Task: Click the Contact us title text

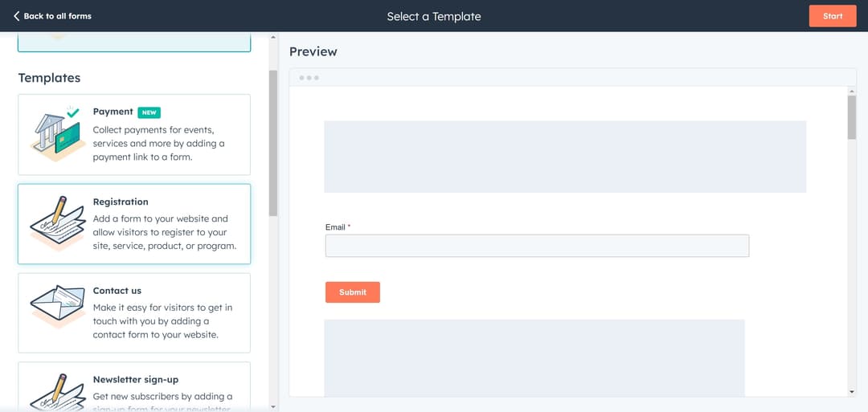Action: [x=117, y=291]
